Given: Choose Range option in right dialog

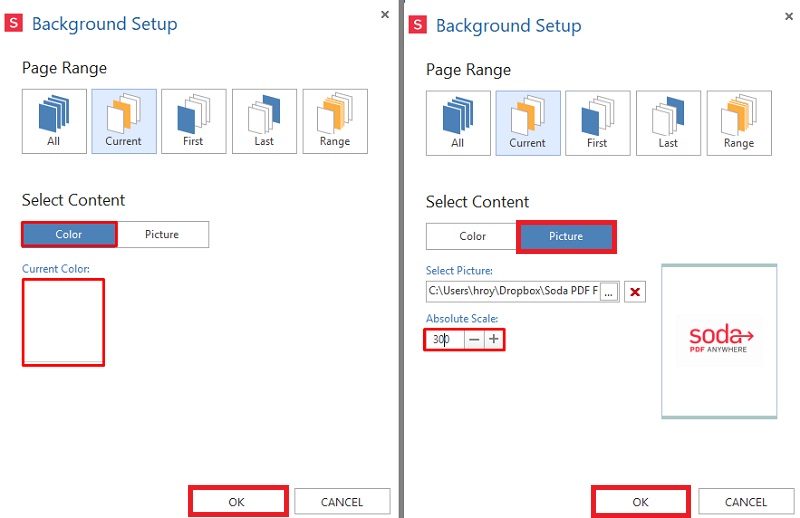Looking at the screenshot, I should click(739, 123).
